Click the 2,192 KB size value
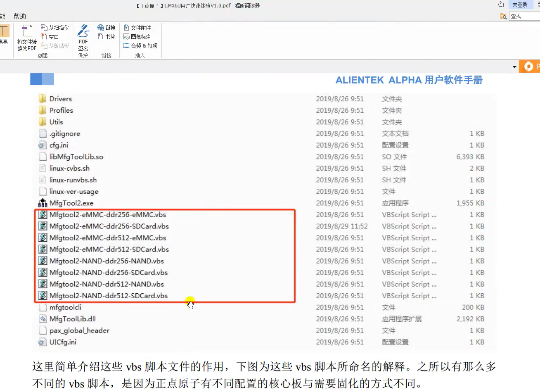 pyautogui.click(x=470, y=318)
